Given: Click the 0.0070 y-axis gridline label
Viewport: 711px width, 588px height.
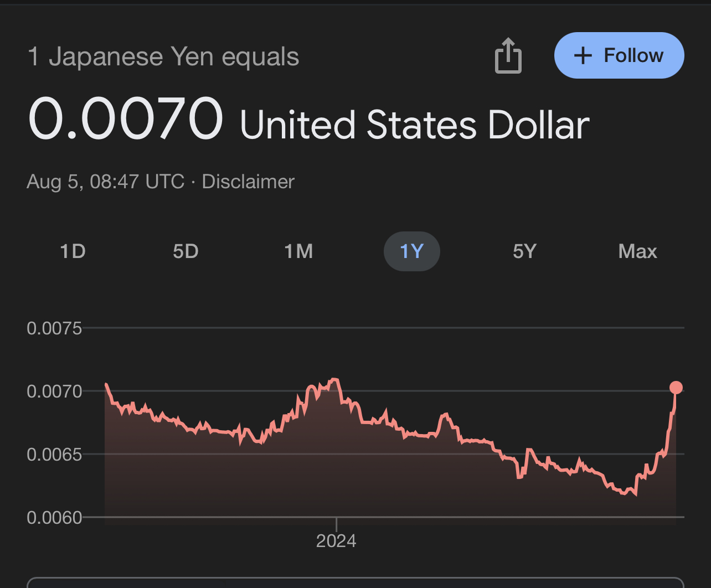Looking at the screenshot, I should point(54,391).
